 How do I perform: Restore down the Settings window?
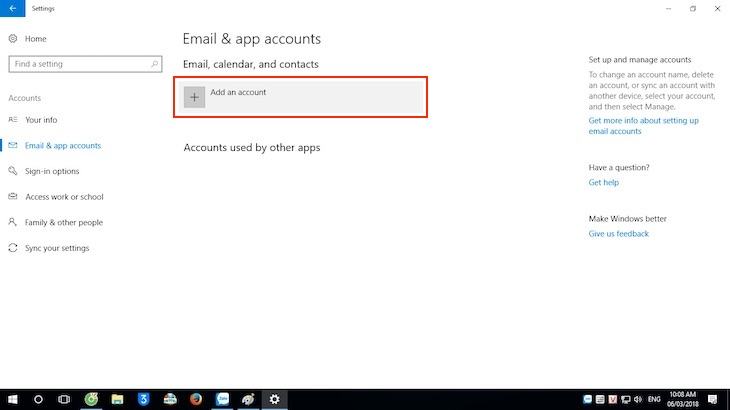tap(693, 8)
